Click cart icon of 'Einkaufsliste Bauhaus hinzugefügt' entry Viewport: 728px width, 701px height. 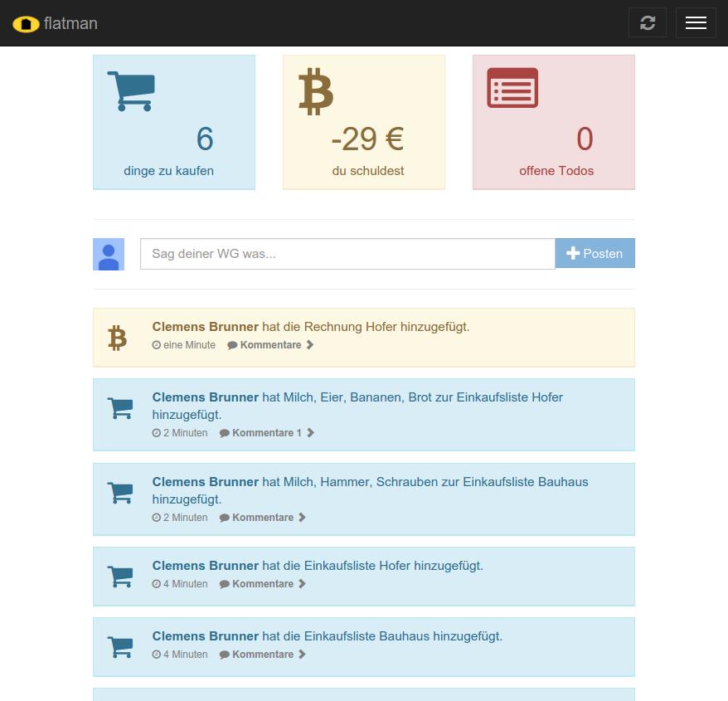point(120,647)
